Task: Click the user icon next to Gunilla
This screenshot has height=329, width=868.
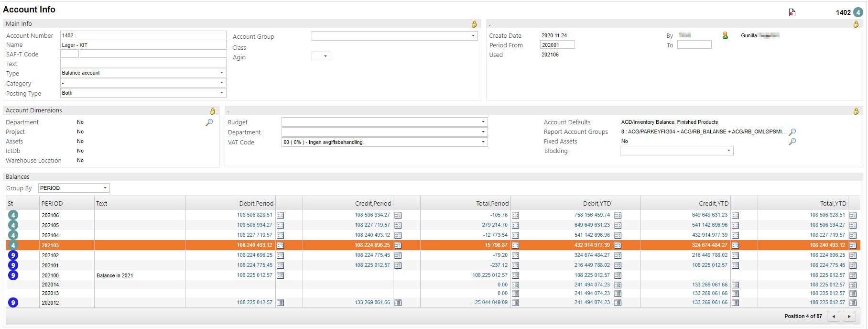Action: pos(725,35)
